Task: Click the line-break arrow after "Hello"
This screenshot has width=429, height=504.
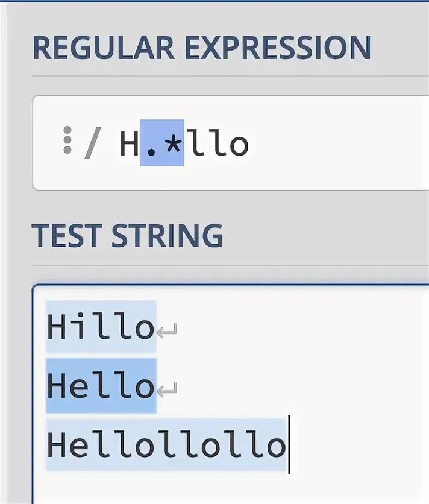Action: coord(167,389)
